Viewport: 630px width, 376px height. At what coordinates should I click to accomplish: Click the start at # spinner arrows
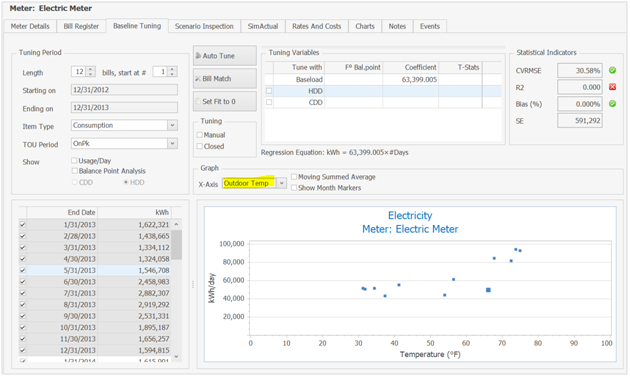point(172,72)
